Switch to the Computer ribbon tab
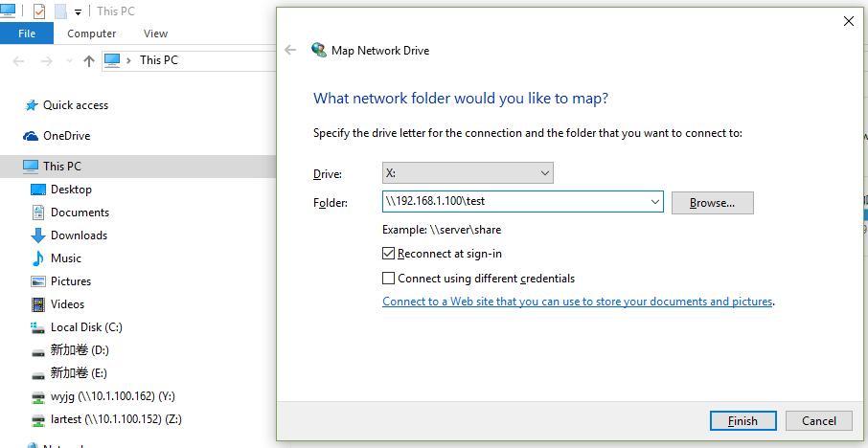 pyautogui.click(x=92, y=34)
